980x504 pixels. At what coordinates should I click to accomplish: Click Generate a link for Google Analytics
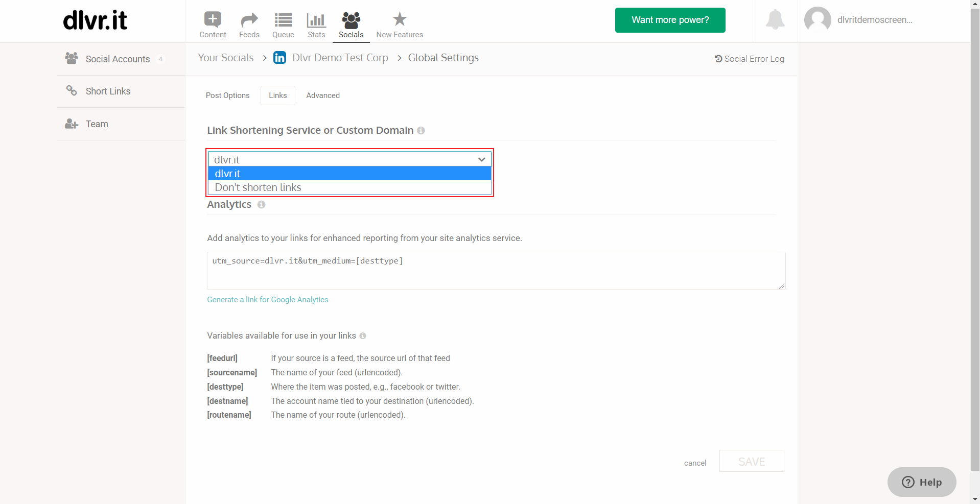pyautogui.click(x=268, y=300)
